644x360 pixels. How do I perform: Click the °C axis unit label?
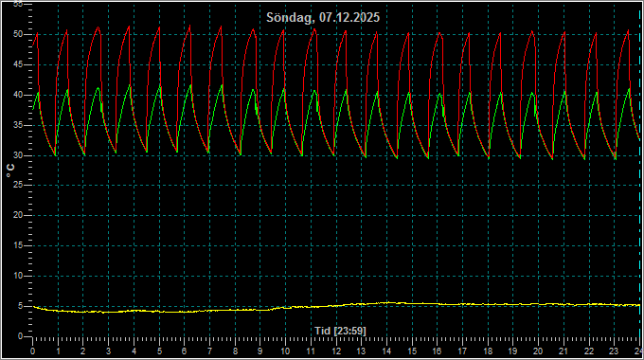(10, 171)
